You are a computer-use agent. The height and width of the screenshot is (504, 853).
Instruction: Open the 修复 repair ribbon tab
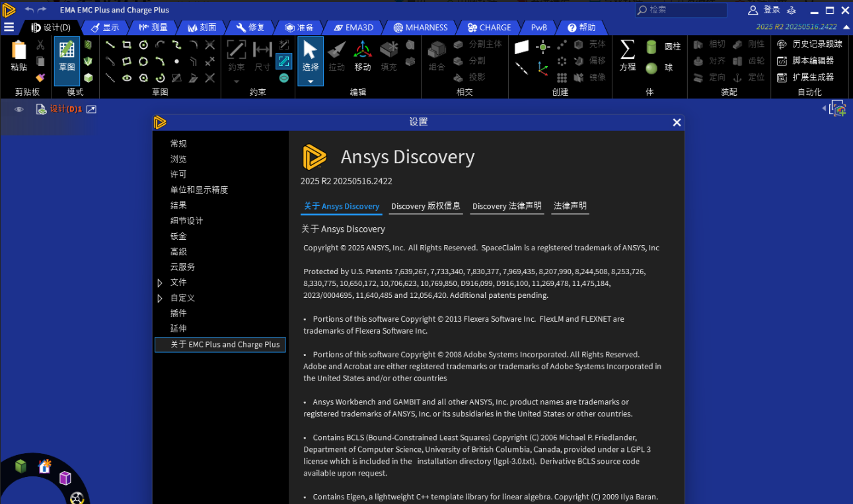pos(250,27)
